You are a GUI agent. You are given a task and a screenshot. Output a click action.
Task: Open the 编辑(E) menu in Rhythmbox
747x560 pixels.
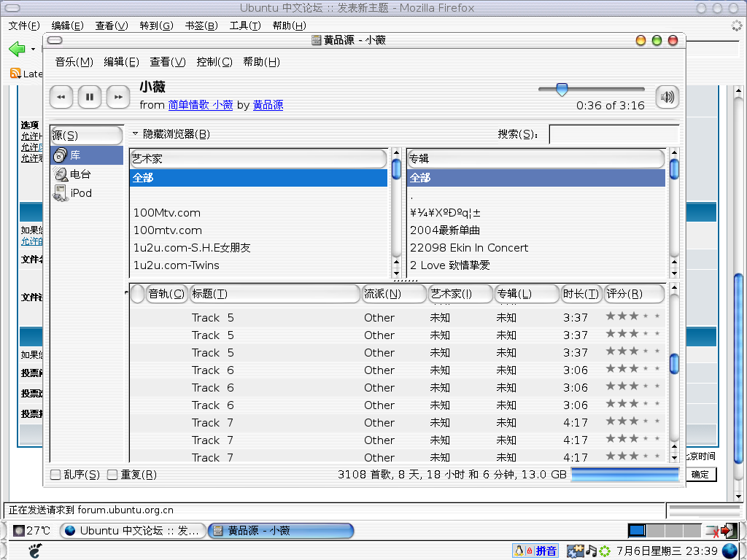point(122,62)
